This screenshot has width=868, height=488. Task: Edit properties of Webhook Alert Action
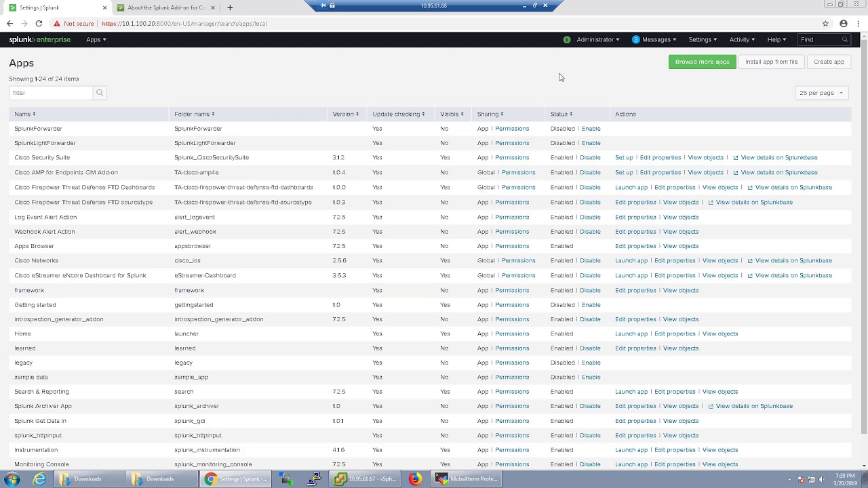click(635, 232)
